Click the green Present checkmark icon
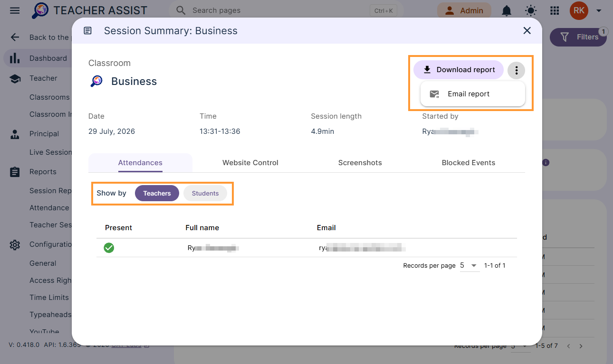This screenshot has width=613, height=364. [109, 248]
